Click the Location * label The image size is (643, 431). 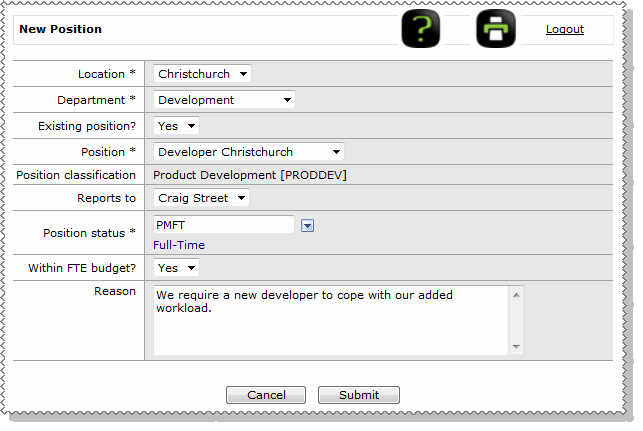click(107, 74)
